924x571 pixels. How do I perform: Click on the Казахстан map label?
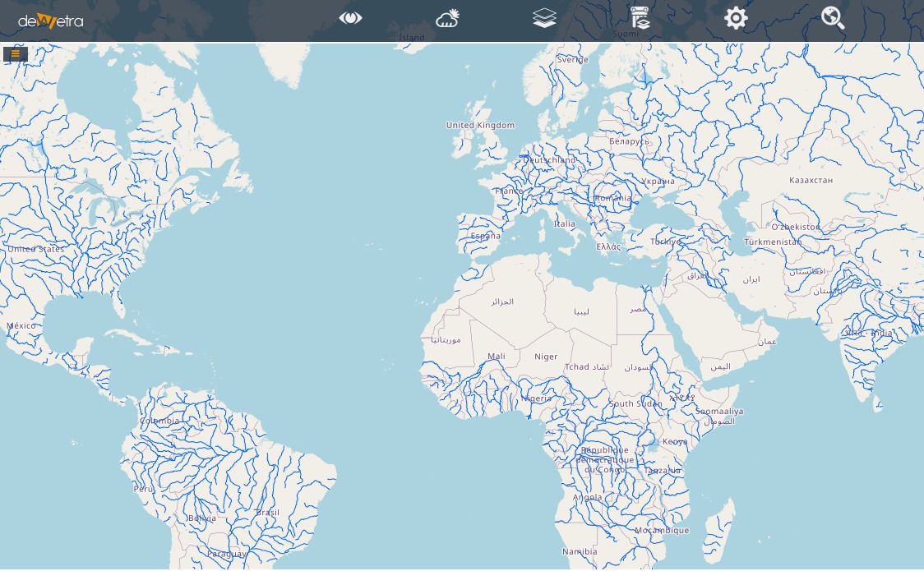click(811, 180)
